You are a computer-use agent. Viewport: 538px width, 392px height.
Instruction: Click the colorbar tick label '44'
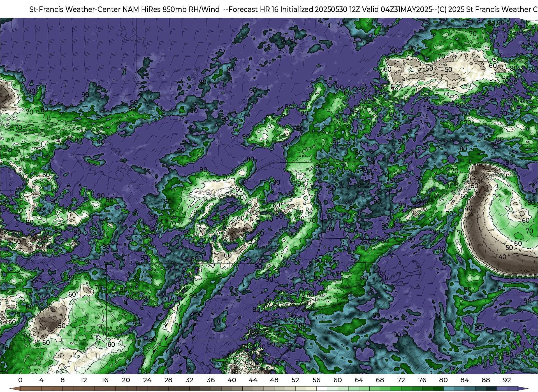tap(253, 380)
